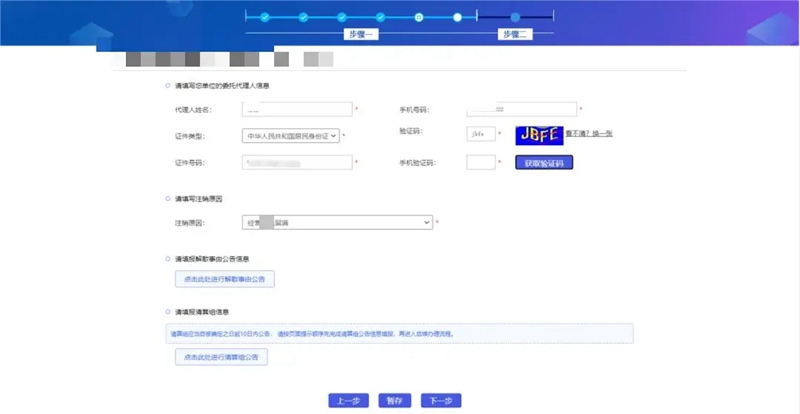Click the 注销原因 label
The image size is (800, 414).
[x=189, y=223]
